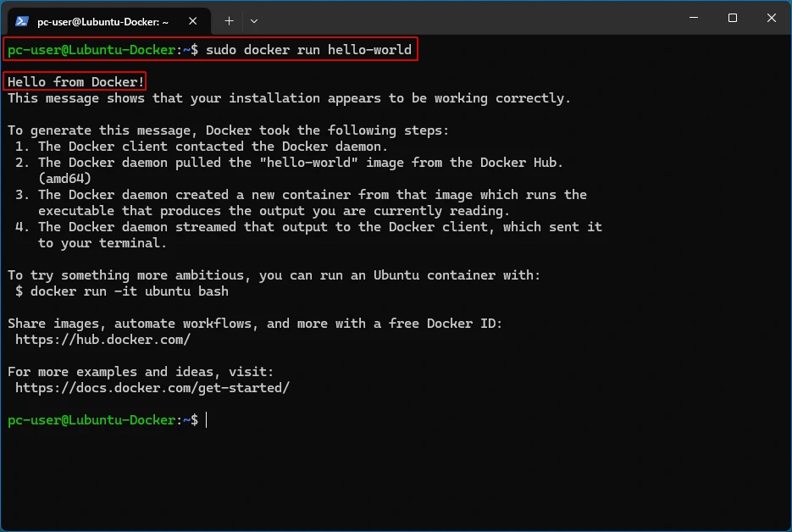Click the 'docker run -it ubuntu bash' example
This screenshot has width=792, height=532.
tap(129, 291)
